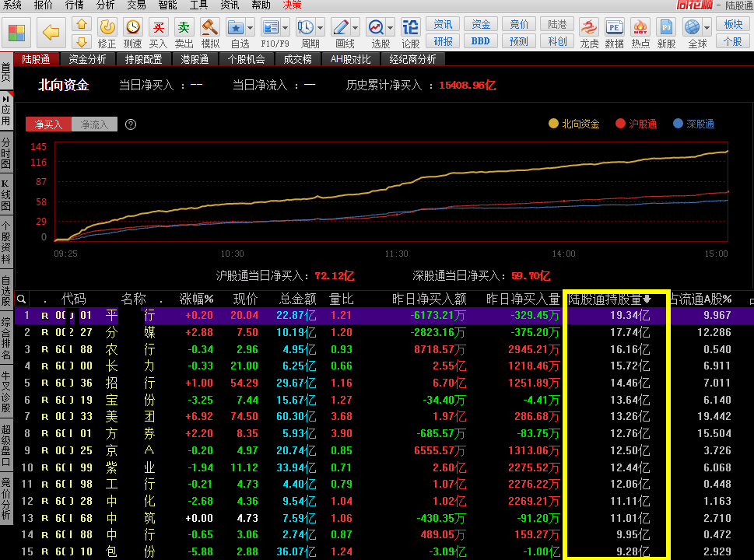Image resolution: width=754 pixels, height=560 pixels.
Task: Select the 净买入 toggle
Action: pyautogui.click(x=48, y=124)
